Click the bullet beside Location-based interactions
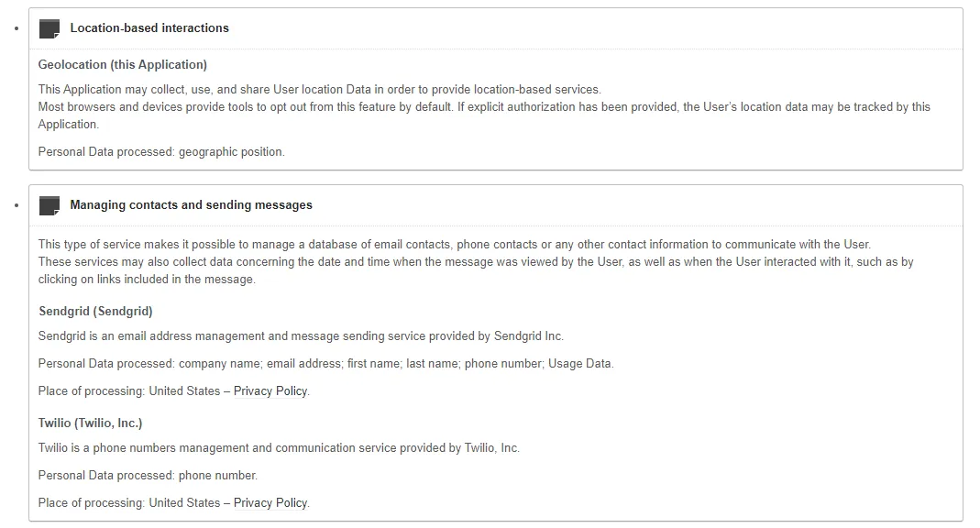 [x=17, y=28]
